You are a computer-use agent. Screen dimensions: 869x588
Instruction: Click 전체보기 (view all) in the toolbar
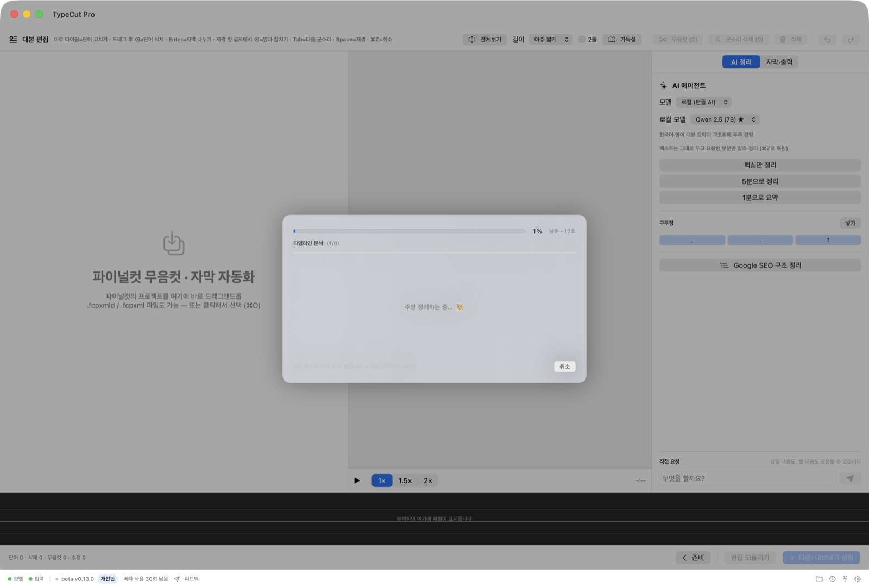click(x=484, y=40)
